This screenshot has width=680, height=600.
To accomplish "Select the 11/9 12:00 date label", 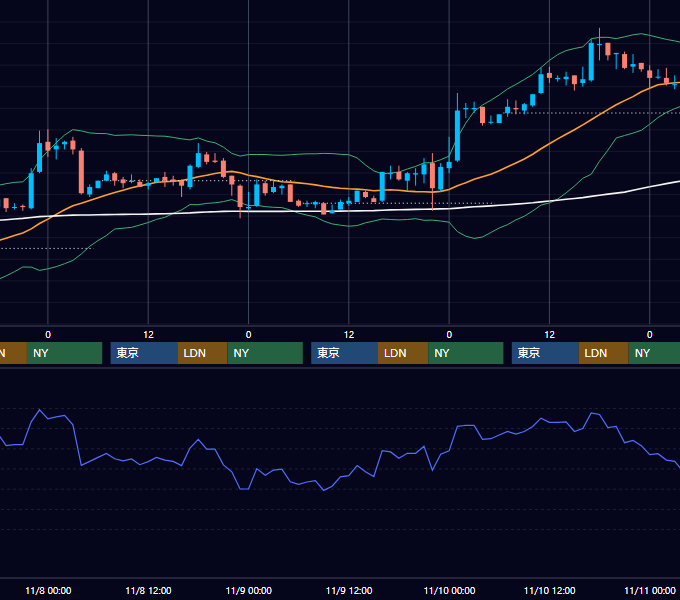I will (349, 590).
